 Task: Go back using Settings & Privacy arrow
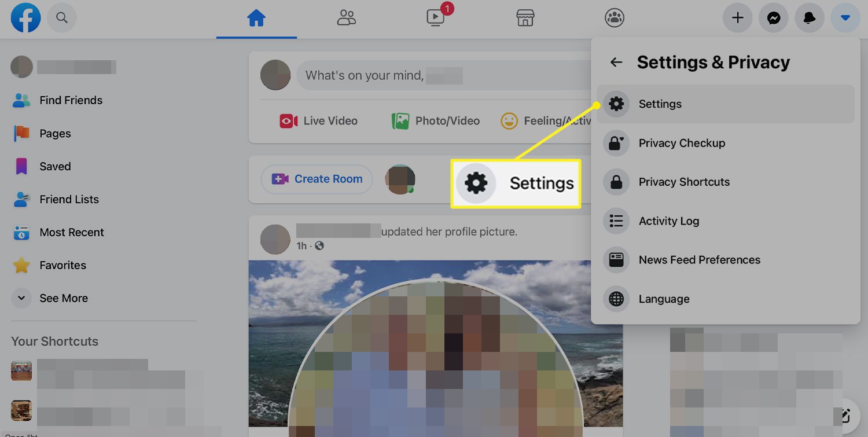616,63
